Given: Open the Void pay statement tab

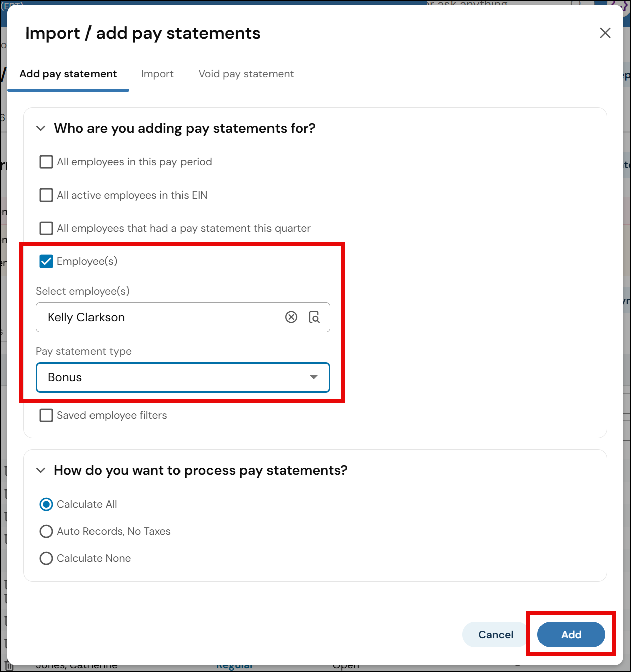Looking at the screenshot, I should point(246,74).
